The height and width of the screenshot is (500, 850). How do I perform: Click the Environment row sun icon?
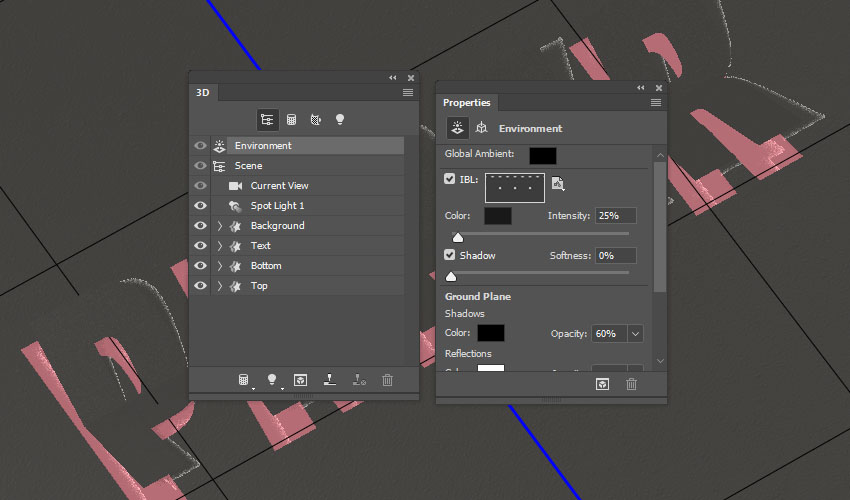tap(219, 146)
